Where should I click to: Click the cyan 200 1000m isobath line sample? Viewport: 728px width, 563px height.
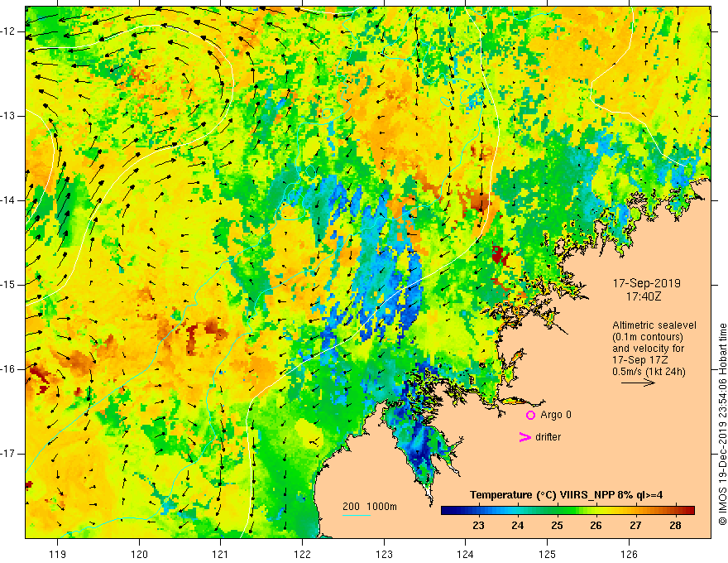click(357, 515)
